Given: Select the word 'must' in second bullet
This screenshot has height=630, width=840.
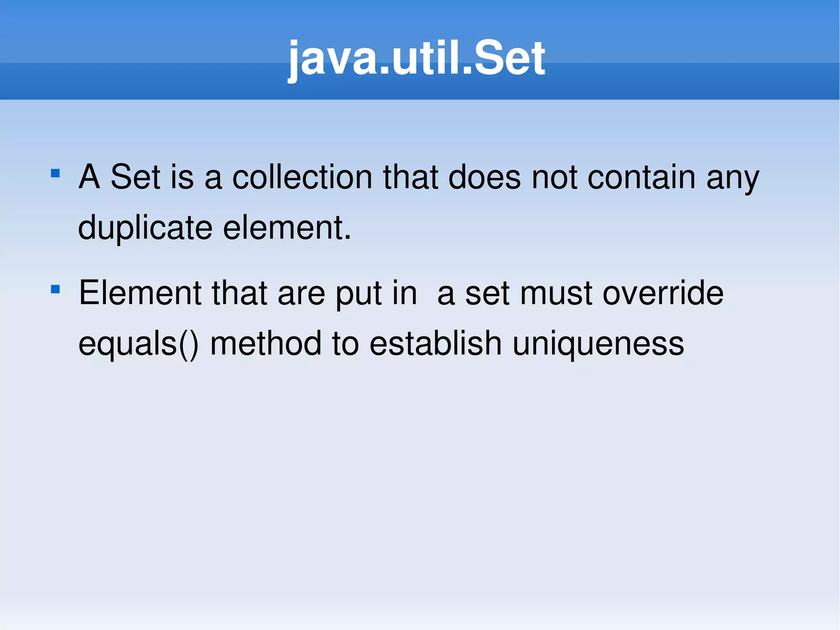Looking at the screenshot, I should point(556,294).
